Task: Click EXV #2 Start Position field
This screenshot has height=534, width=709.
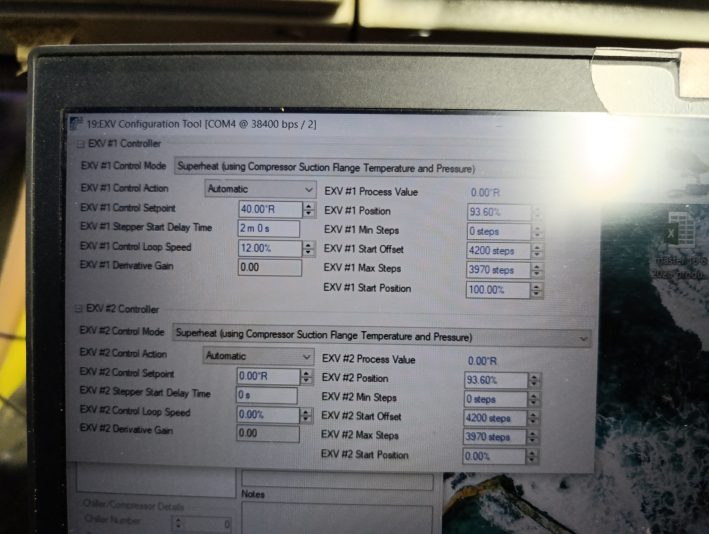Action: 494,456
